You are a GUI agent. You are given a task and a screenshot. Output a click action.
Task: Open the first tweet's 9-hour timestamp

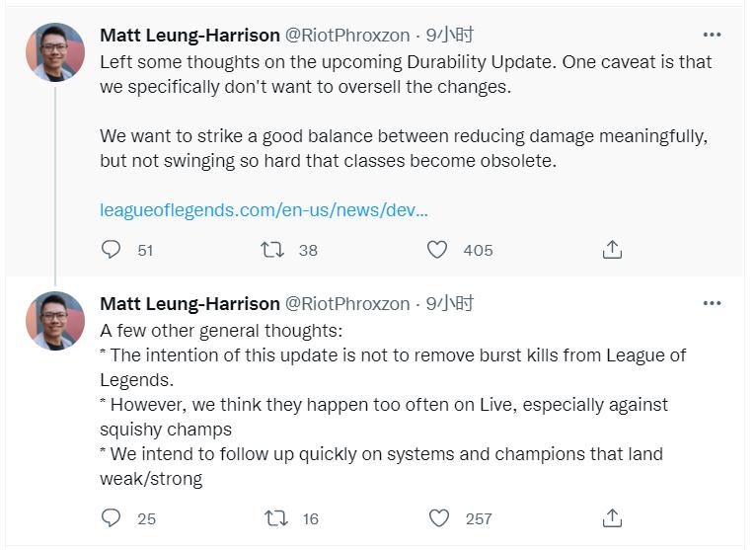point(450,35)
